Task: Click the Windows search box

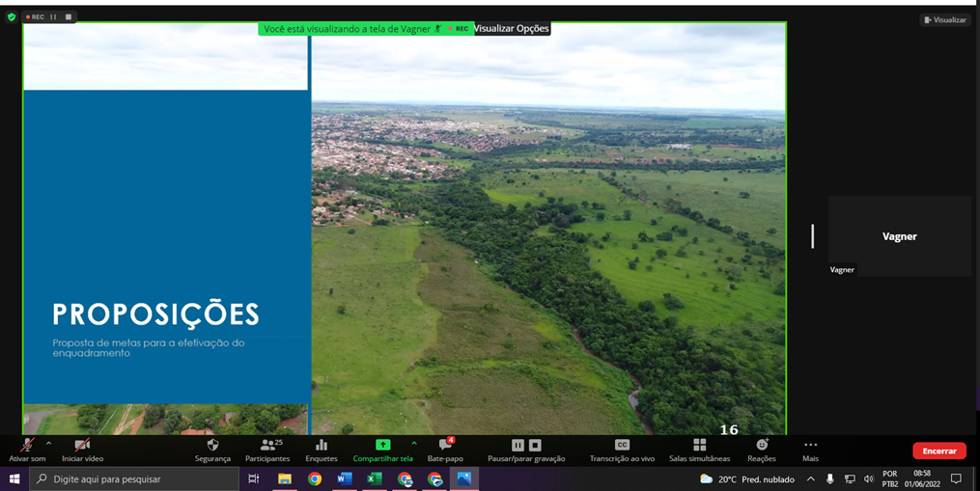Action: pyautogui.click(x=134, y=478)
